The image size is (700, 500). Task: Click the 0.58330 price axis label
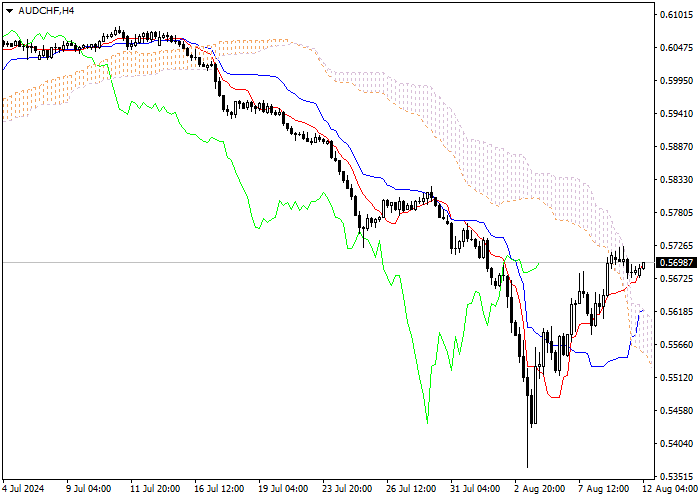click(x=676, y=180)
